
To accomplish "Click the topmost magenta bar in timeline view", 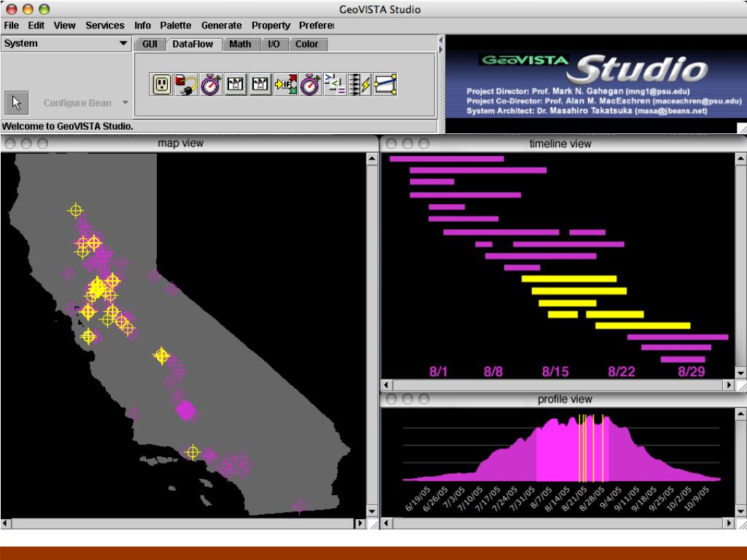I will (446, 158).
